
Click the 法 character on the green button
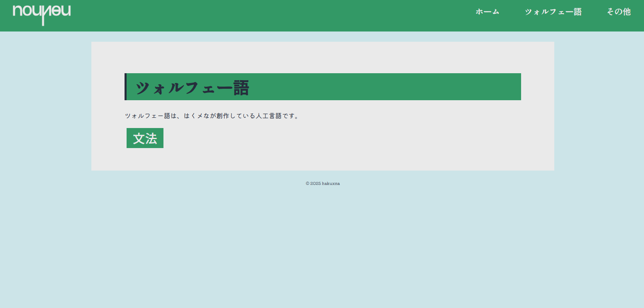click(x=151, y=139)
